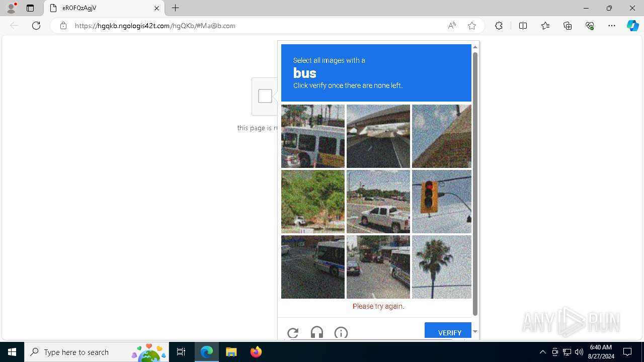Open the network status icon
Viewport: 644px width, 362px height.
coord(567,352)
